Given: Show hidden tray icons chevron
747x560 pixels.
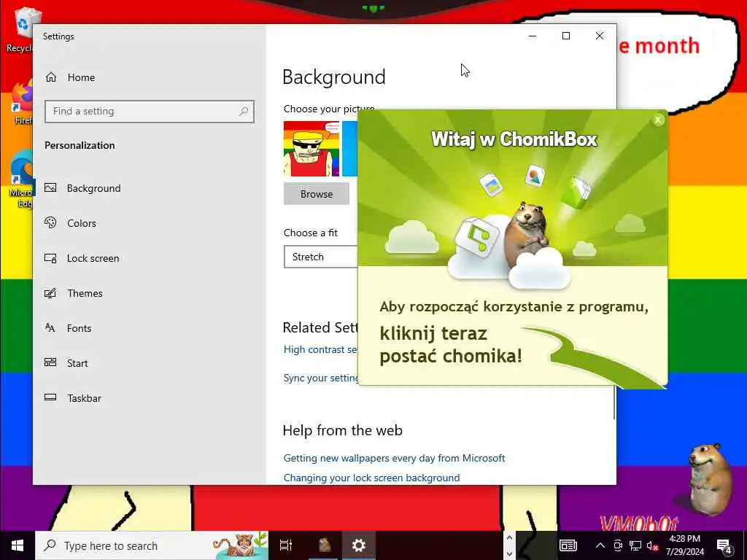Looking at the screenshot, I should (600, 545).
